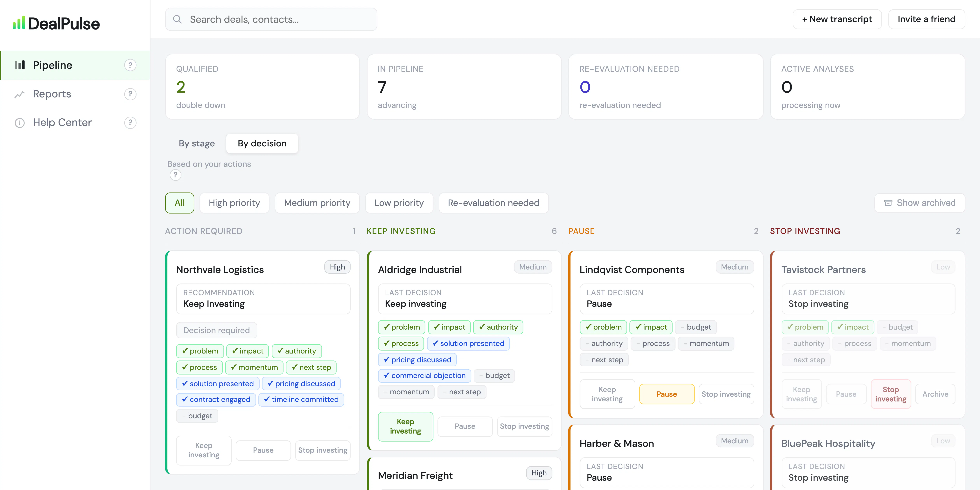Image resolution: width=980 pixels, height=490 pixels.
Task: Click Stop investing on Aldridge Industrial card
Action: 524,426
